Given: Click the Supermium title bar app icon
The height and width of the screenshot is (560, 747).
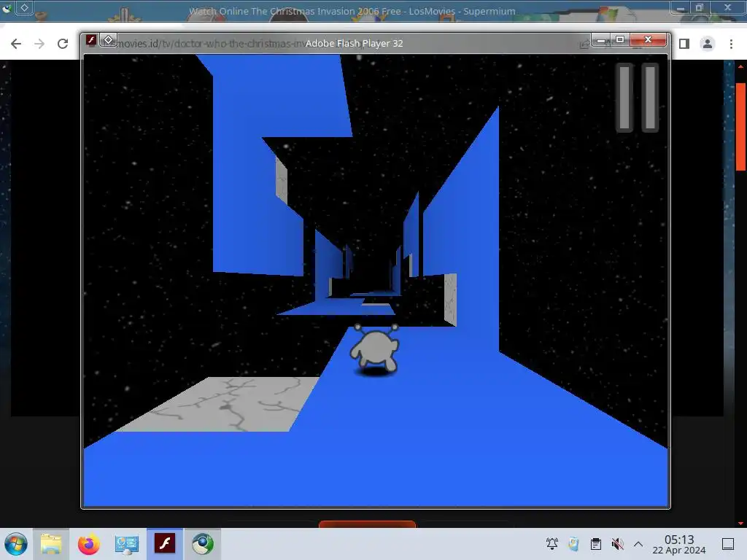Looking at the screenshot, I should [x=7, y=7].
